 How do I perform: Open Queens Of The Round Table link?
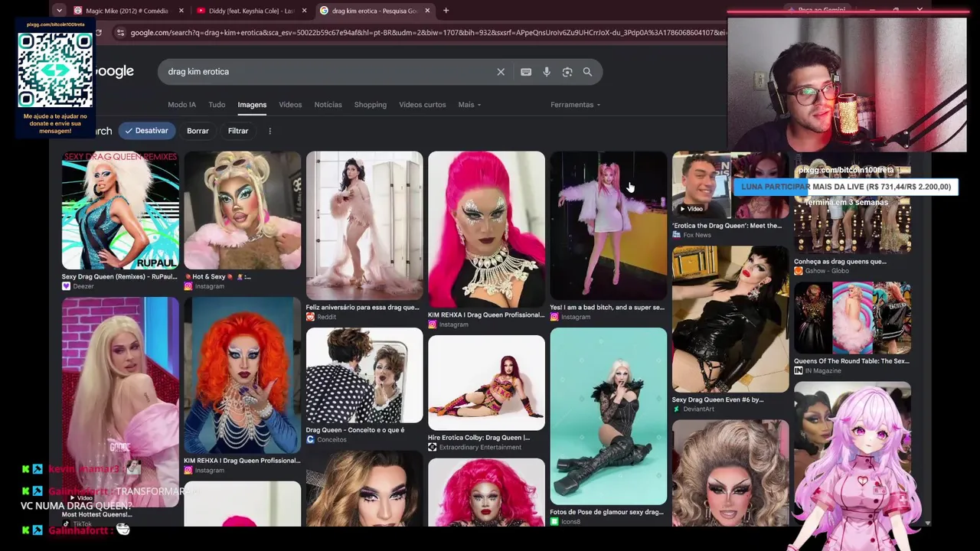click(851, 361)
